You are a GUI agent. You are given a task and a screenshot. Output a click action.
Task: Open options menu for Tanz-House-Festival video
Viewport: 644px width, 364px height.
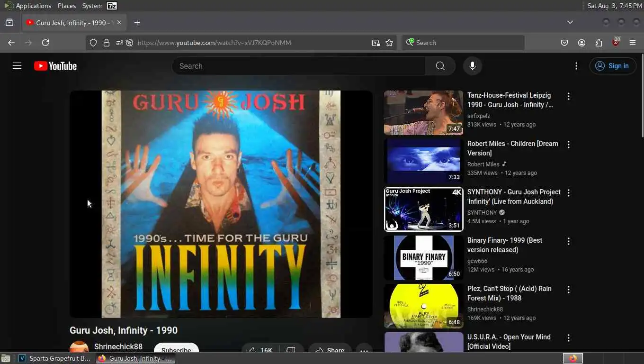(569, 96)
